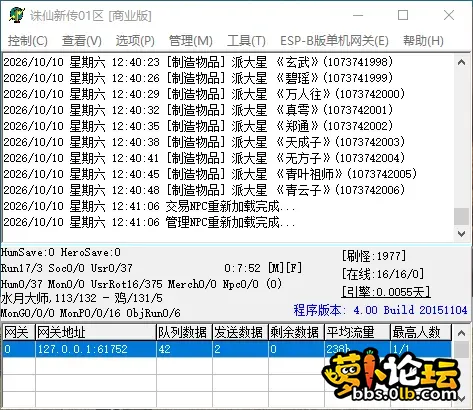
Task: Open the 管理(M) menu
Action: click(x=191, y=41)
